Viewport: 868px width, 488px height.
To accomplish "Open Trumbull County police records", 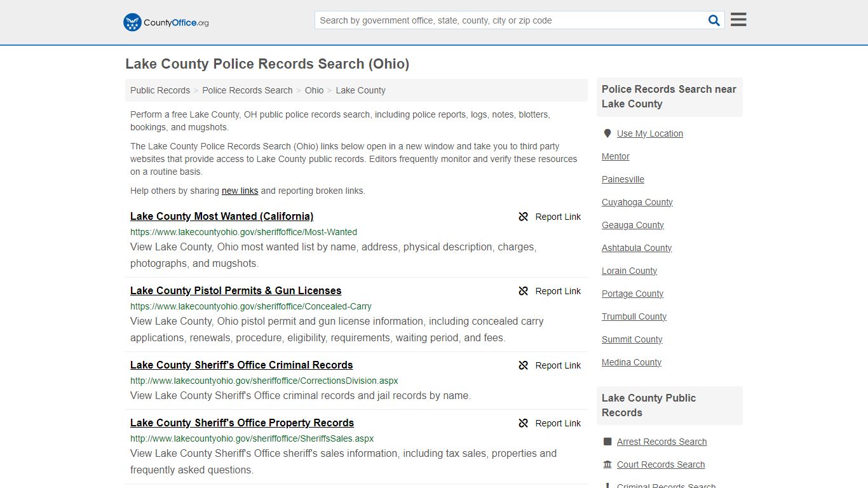I will (x=634, y=316).
